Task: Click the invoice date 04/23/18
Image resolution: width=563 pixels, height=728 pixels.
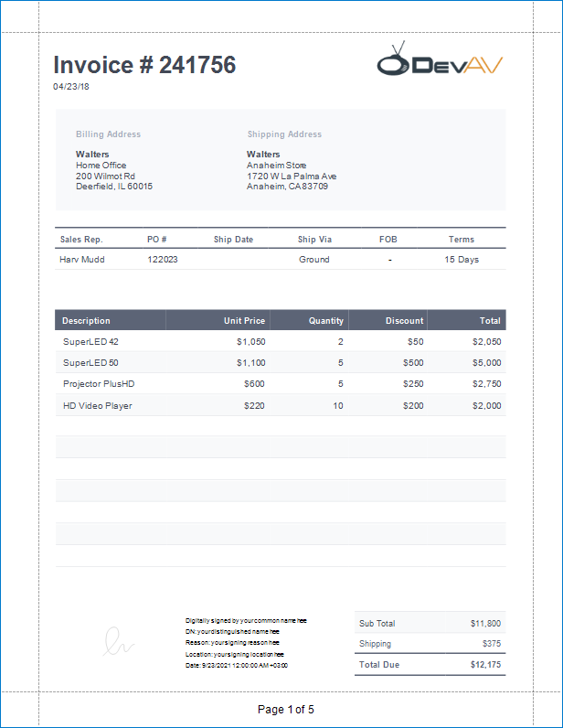Action: [x=71, y=87]
